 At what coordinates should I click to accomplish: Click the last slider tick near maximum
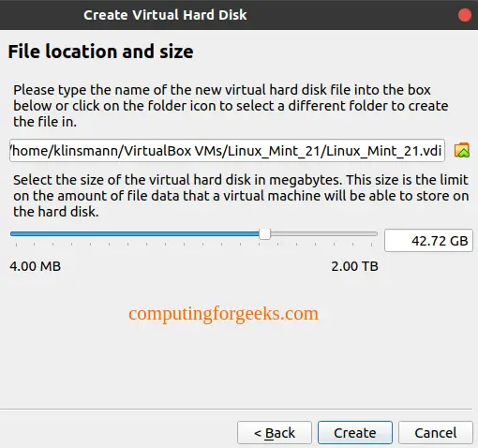pyautogui.click(x=371, y=245)
